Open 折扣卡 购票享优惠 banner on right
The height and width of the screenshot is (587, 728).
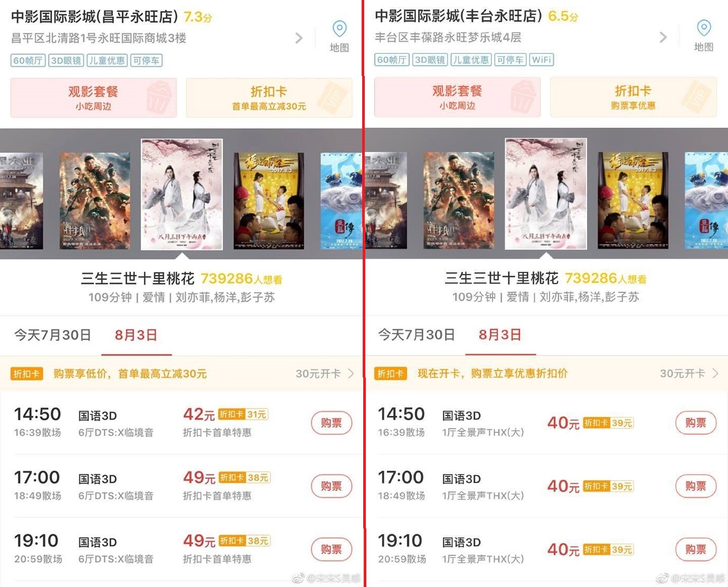click(x=633, y=97)
